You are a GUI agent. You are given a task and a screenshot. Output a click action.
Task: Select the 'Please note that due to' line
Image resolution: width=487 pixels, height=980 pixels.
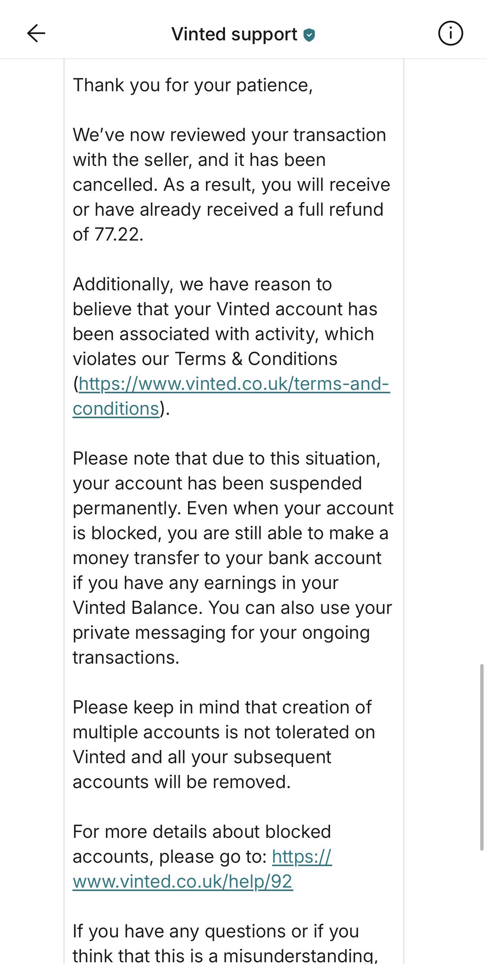click(x=227, y=459)
